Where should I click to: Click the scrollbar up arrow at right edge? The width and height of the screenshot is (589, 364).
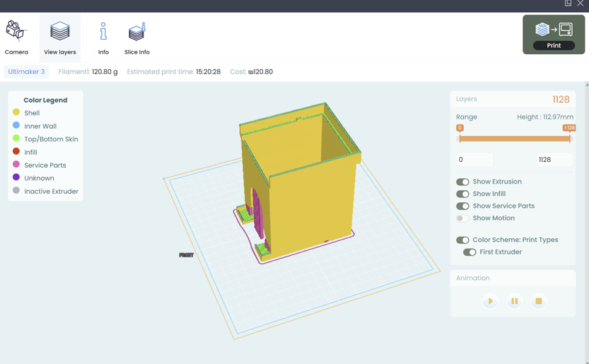click(587, 85)
